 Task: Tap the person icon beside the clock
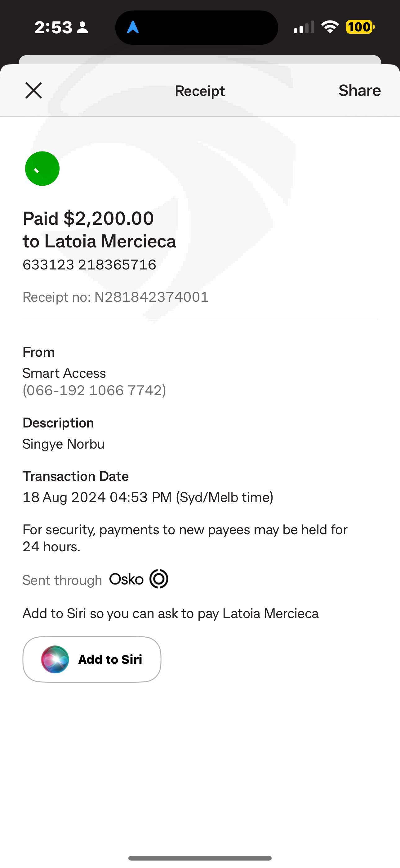82,28
